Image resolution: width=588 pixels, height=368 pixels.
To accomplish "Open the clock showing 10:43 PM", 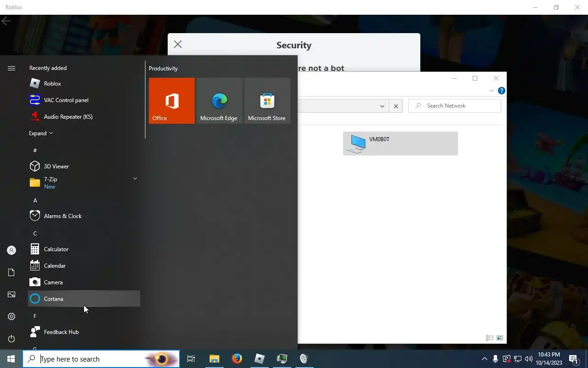I will click(549, 359).
